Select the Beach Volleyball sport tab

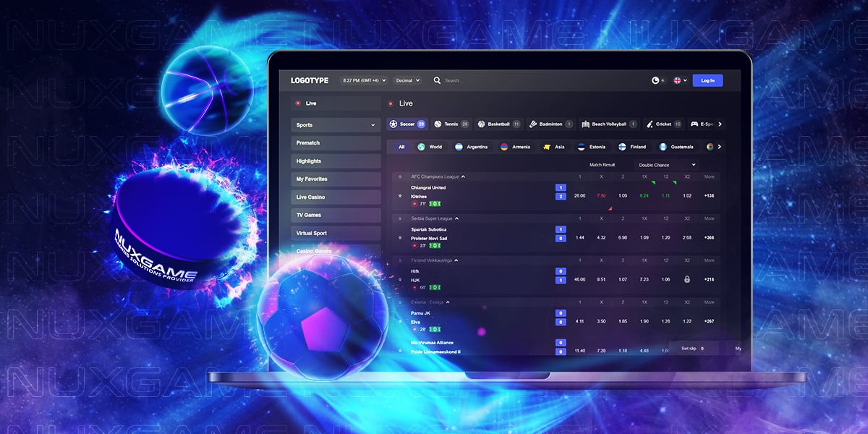coord(610,124)
